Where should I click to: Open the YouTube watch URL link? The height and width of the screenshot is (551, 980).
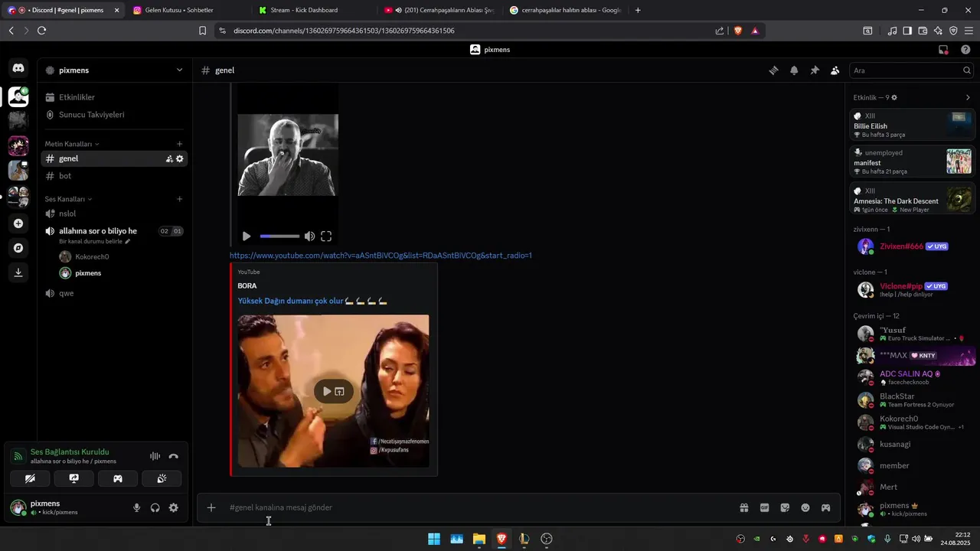click(381, 256)
